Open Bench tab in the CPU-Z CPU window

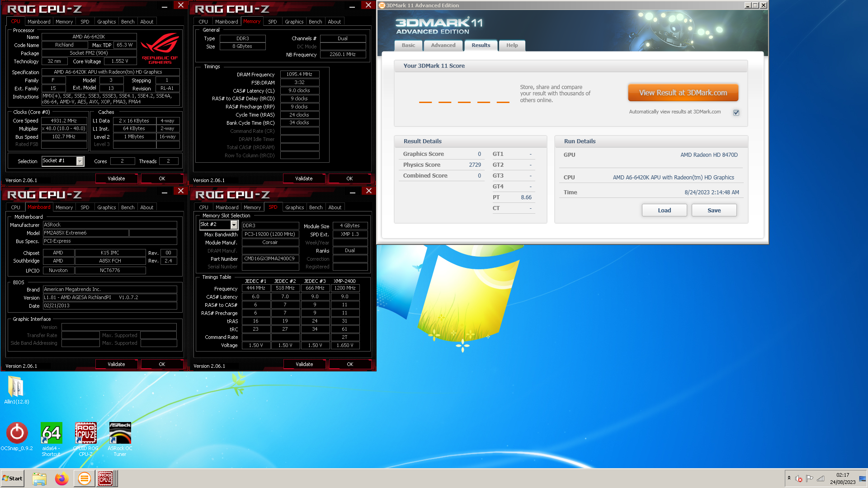(x=128, y=22)
